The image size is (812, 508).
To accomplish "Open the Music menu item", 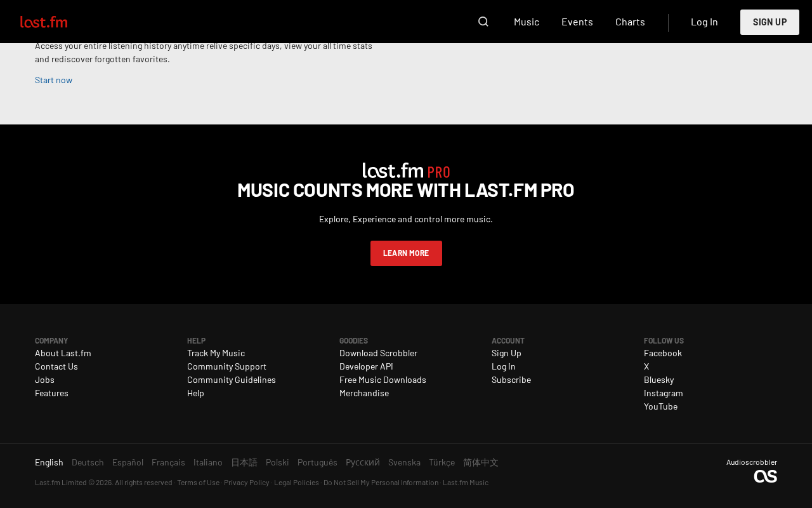I will pyautogui.click(x=527, y=22).
